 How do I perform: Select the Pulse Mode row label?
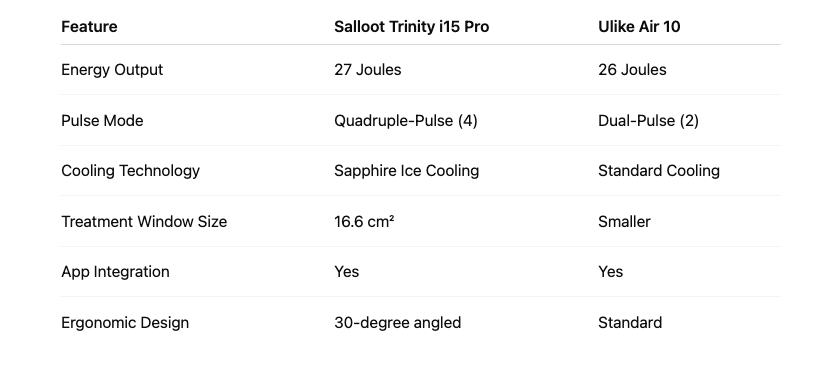click(x=102, y=121)
